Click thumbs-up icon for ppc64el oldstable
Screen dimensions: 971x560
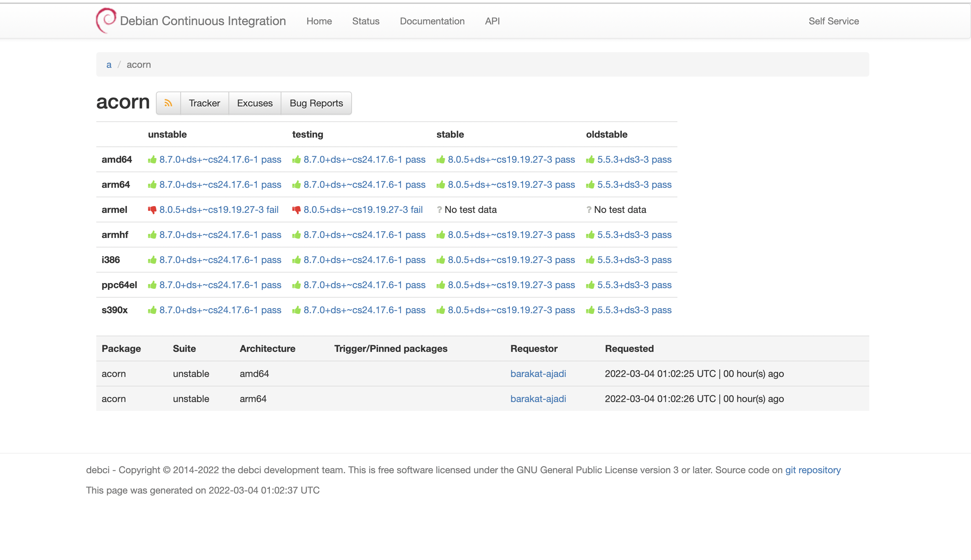click(590, 285)
